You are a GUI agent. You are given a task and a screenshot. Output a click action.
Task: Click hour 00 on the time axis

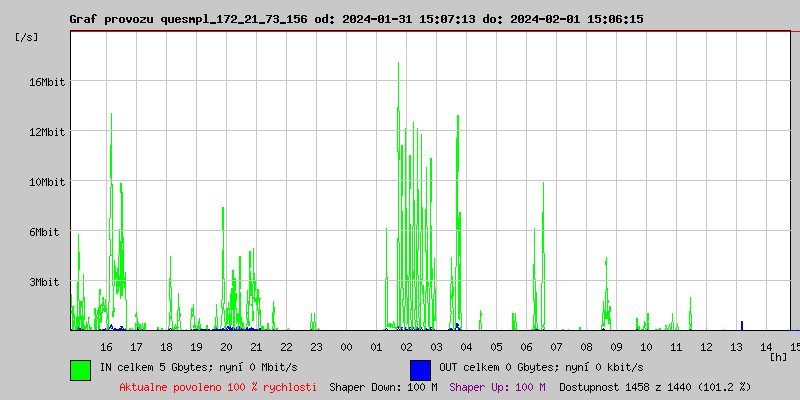pyautogui.click(x=346, y=346)
